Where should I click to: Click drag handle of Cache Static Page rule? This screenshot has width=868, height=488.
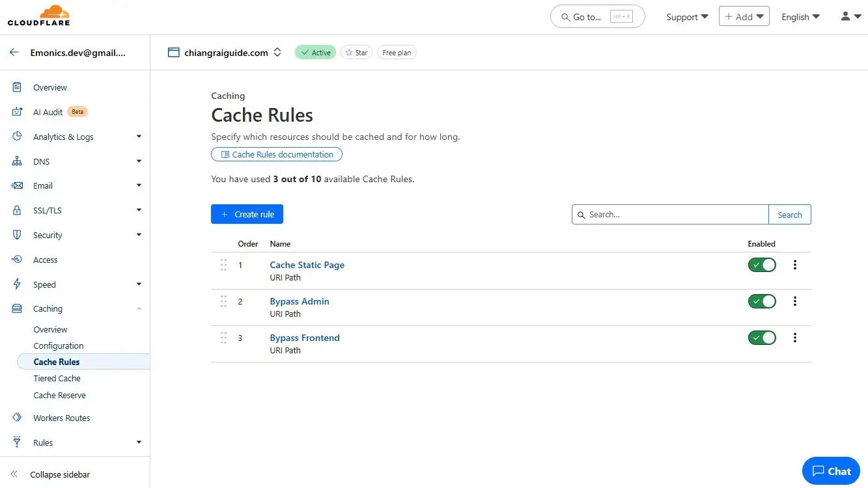tap(223, 265)
